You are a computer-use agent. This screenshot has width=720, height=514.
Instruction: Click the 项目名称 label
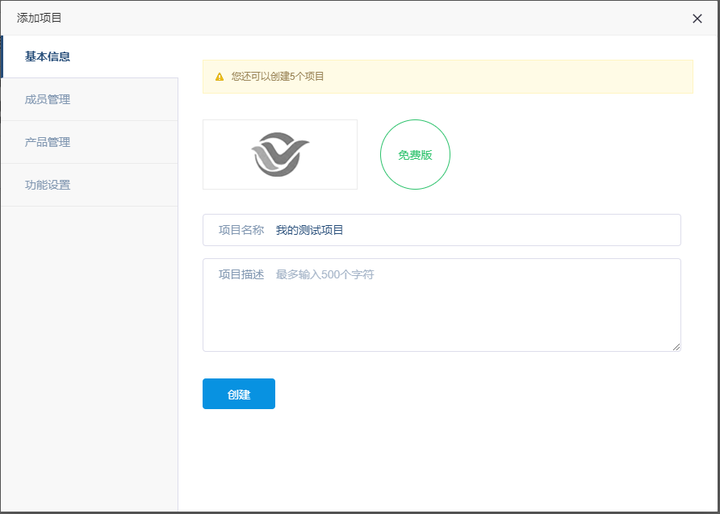click(241, 230)
